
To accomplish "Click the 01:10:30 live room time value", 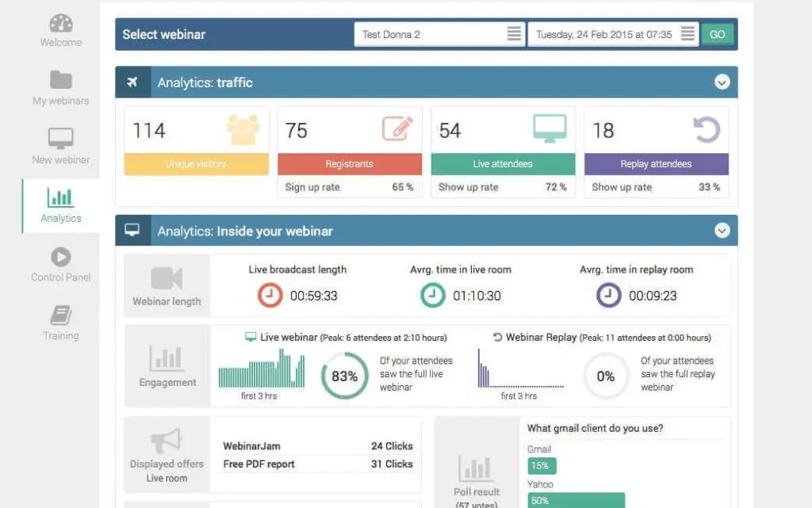I will point(477,296).
